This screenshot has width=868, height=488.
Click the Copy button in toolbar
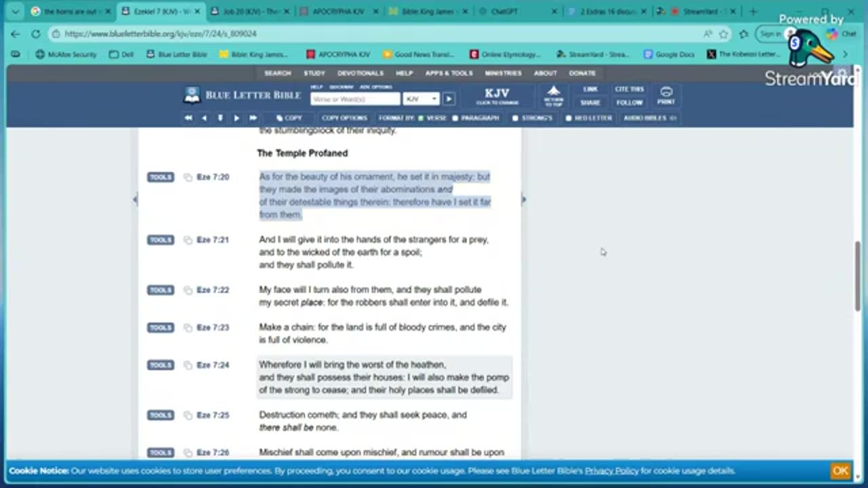(x=289, y=118)
